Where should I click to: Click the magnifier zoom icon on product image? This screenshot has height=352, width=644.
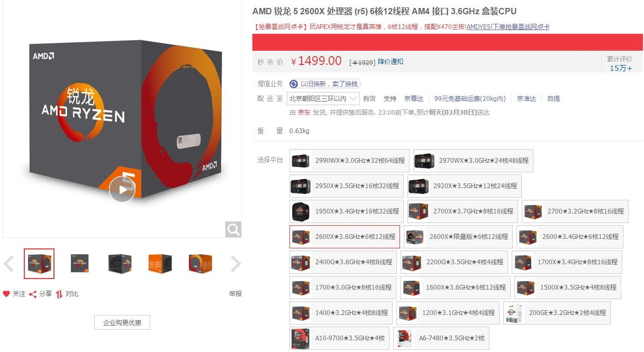pyautogui.click(x=233, y=229)
